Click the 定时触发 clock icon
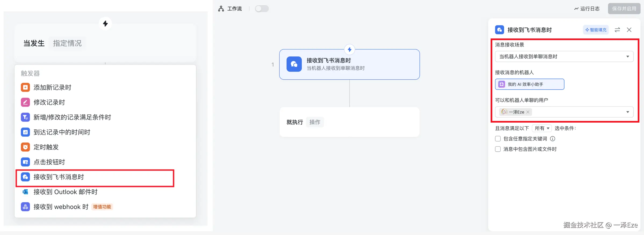The image size is (644, 235). 25,147
